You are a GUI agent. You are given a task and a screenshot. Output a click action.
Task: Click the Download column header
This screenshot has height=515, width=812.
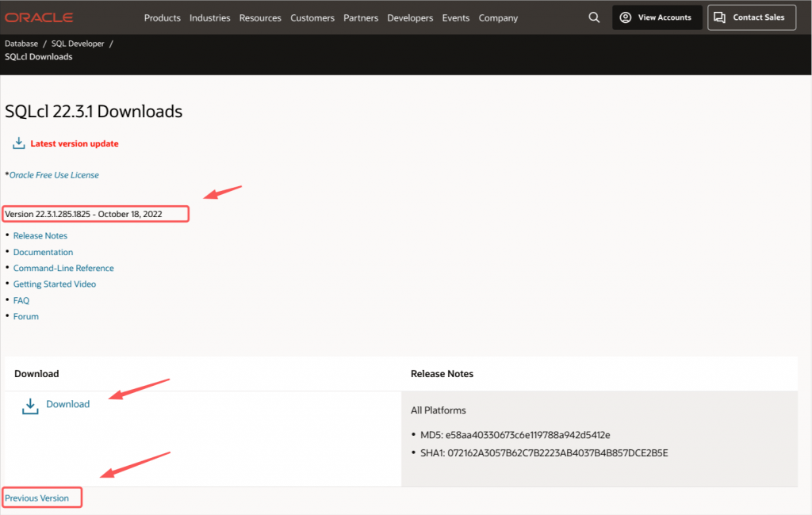coord(36,374)
